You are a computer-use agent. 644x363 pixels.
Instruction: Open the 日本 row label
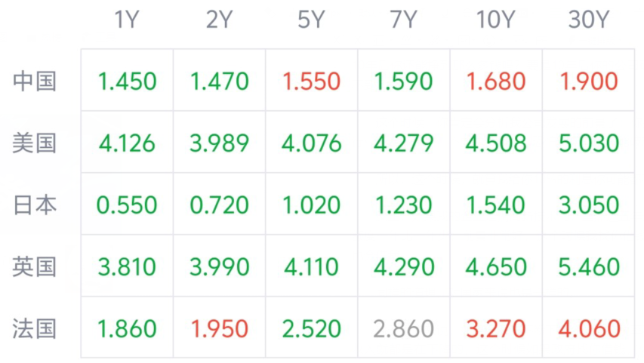35,205
